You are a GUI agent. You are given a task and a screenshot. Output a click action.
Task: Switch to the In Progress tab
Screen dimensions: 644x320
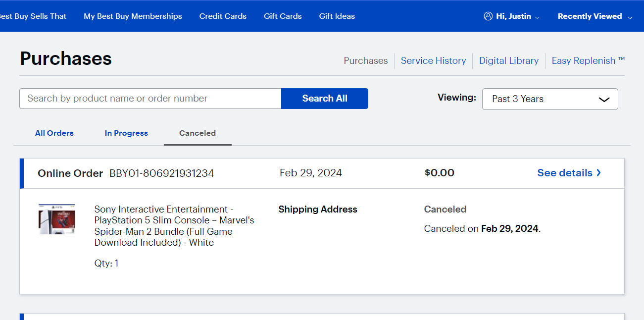click(126, 133)
